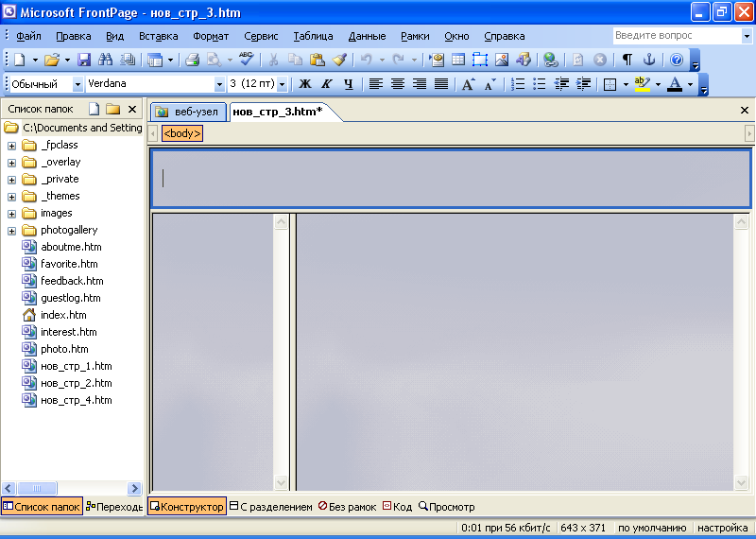756x539 pixels.
Task: Expand the _fpclass folder
Action: [11, 146]
